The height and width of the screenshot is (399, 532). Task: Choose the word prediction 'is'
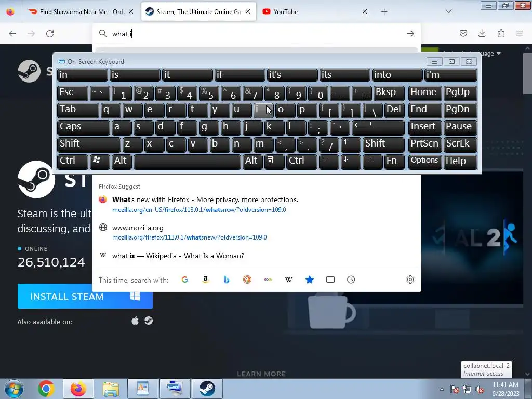click(x=135, y=75)
